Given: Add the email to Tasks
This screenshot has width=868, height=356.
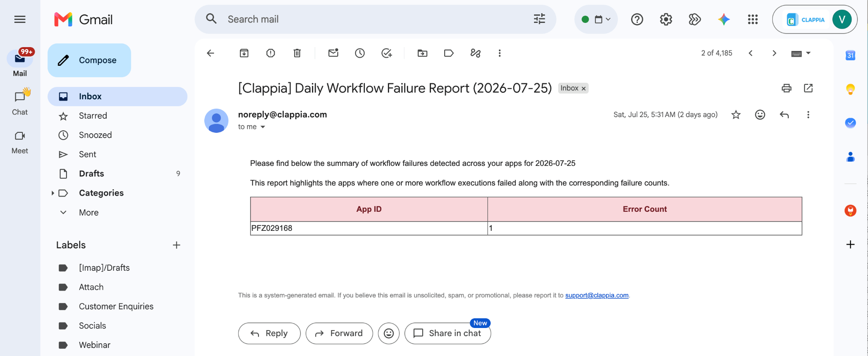Looking at the screenshot, I should click(x=387, y=53).
